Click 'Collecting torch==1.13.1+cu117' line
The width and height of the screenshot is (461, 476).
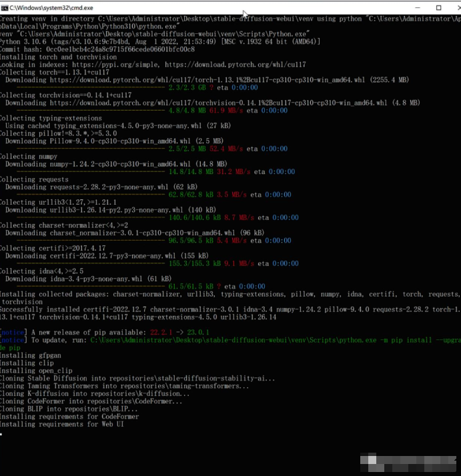coord(55,72)
